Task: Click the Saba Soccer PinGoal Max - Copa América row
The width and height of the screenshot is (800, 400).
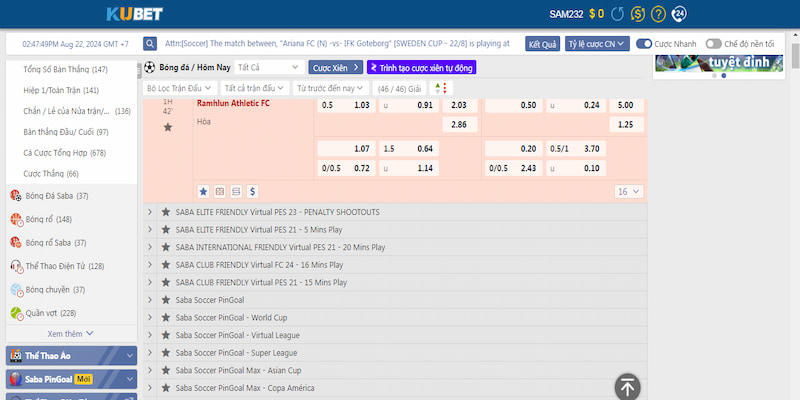Action: [395, 388]
